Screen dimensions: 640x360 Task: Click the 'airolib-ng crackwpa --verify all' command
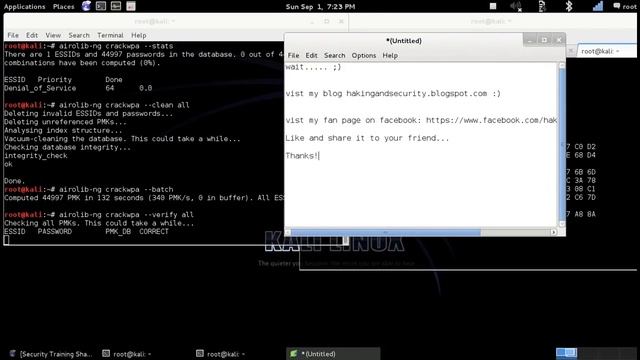(x=126, y=215)
